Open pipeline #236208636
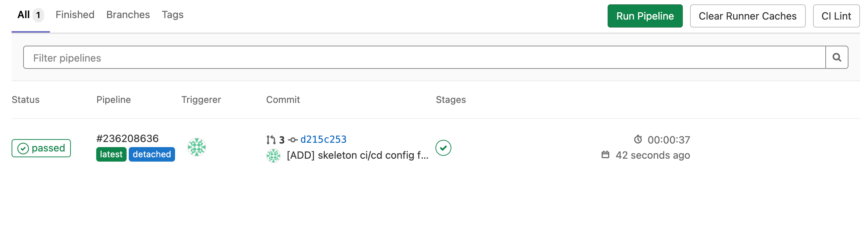This screenshot has width=868, height=250. (x=127, y=138)
